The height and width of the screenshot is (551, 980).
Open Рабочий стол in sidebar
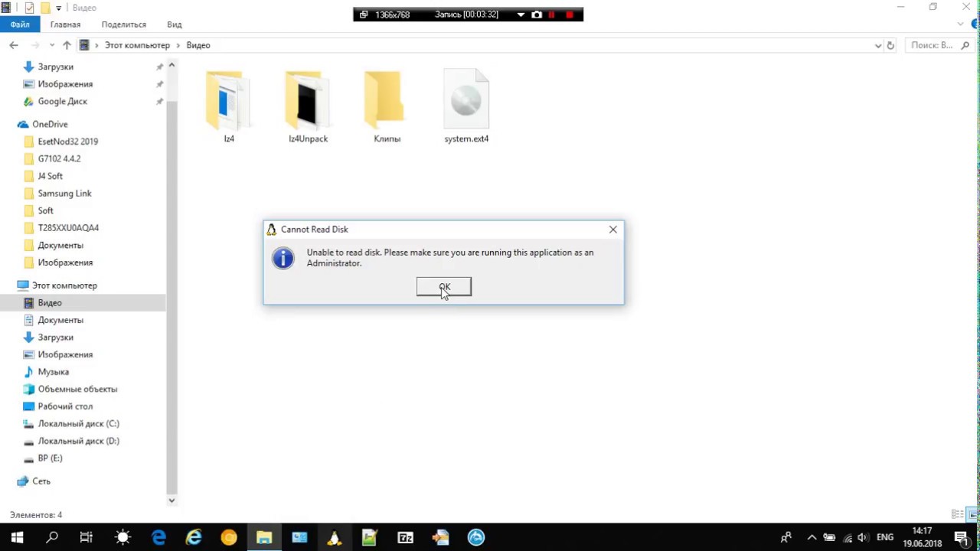65,406
